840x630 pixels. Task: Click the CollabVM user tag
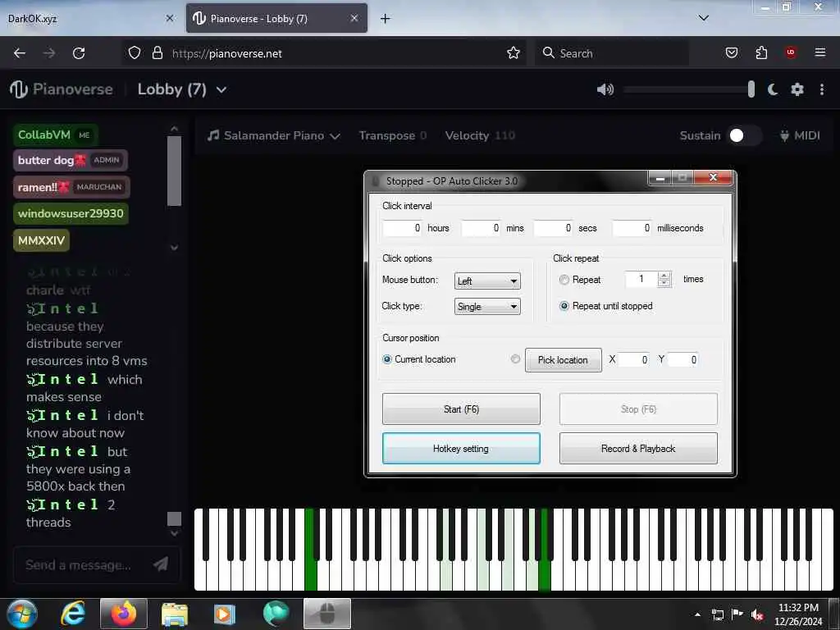(55, 135)
